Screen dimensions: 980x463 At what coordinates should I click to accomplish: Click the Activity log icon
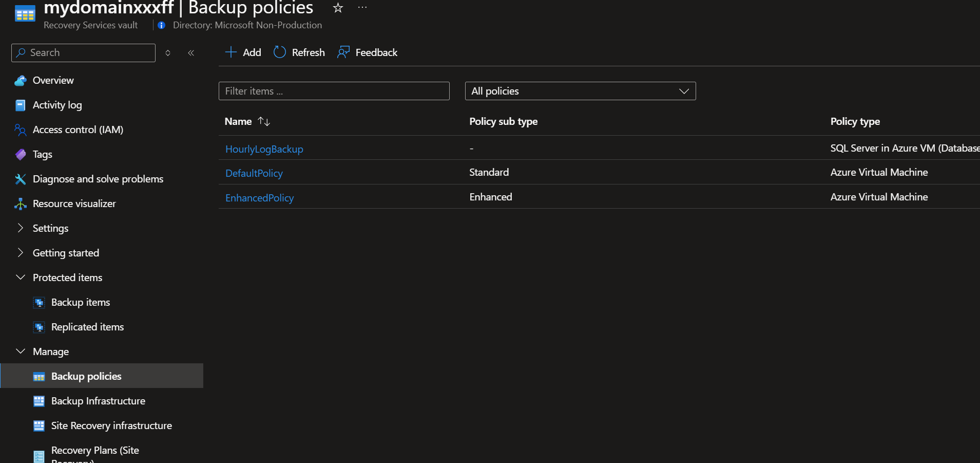click(21, 105)
